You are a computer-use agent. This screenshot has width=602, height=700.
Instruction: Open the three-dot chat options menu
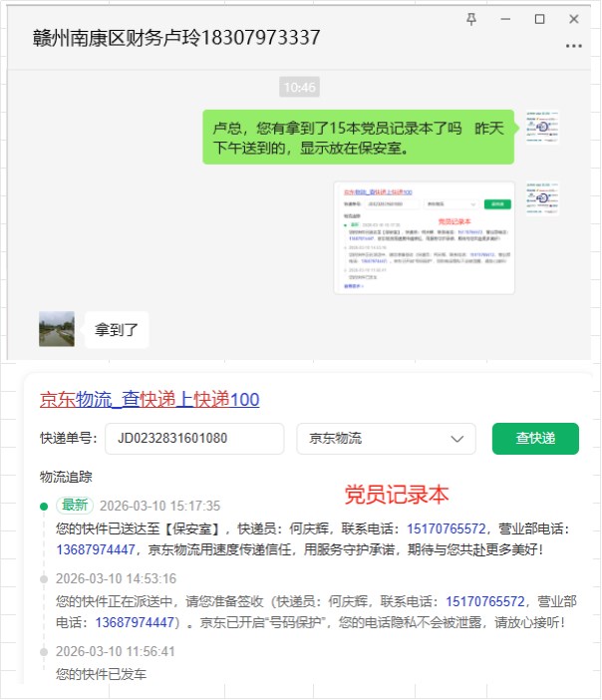tap(573, 46)
